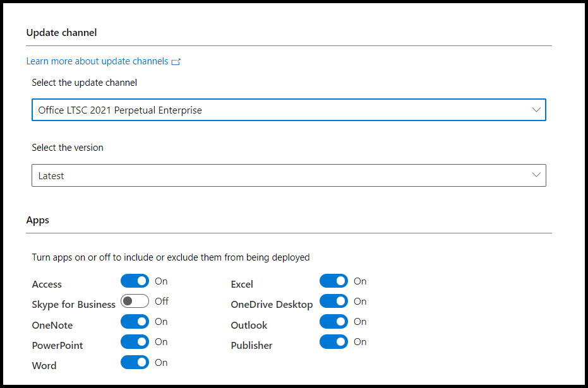Switch the Outlook toggle off
The width and height of the screenshot is (588, 388).
pos(333,321)
